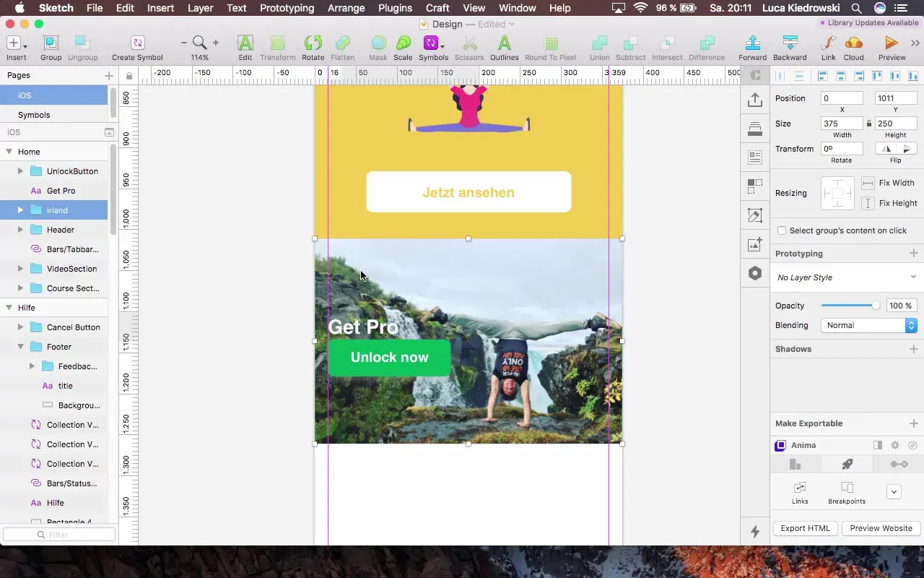Click the Rotate angle field
The image size is (924, 578).
pyautogui.click(x=842, y=149)
